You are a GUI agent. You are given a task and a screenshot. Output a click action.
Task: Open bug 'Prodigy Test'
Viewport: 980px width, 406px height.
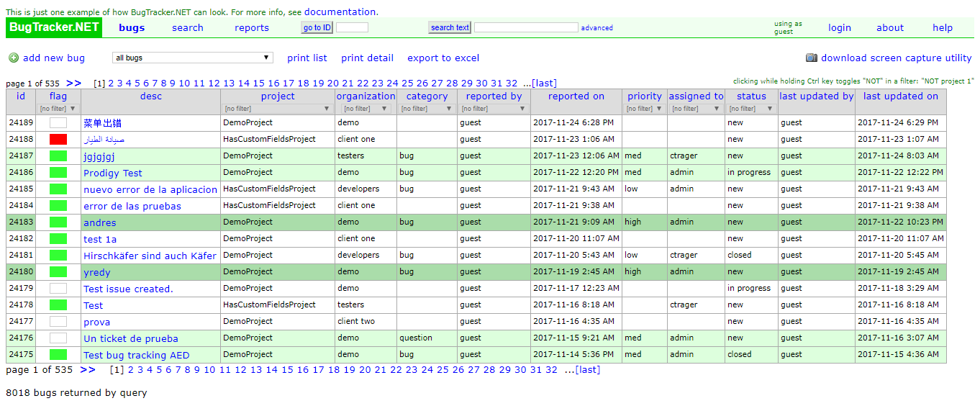click(x=113, y=173)
